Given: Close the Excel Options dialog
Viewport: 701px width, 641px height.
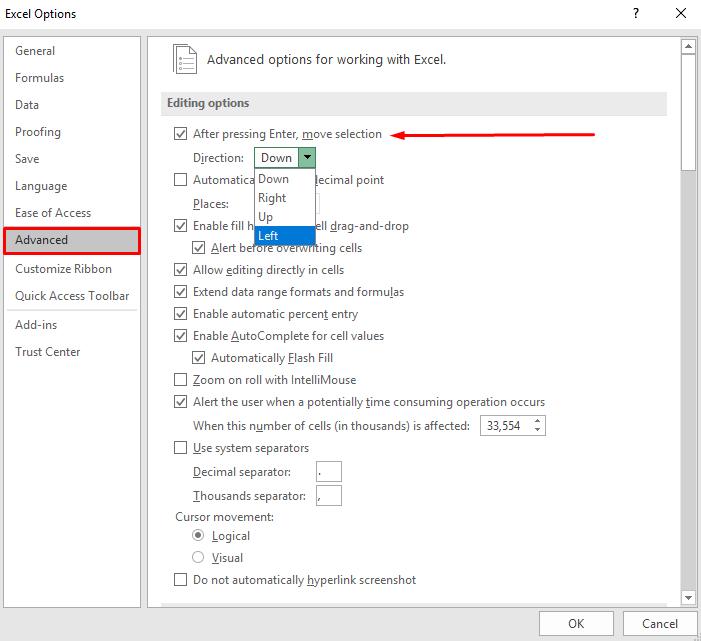Looking at the screenshot, I should pyautogui.click(x=681, y=13).
